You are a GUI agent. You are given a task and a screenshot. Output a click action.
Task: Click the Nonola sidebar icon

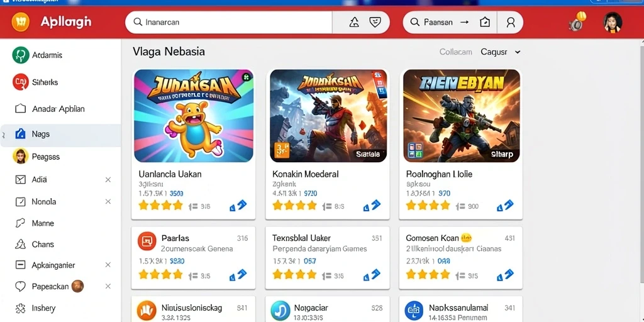(x=20, y=202)
